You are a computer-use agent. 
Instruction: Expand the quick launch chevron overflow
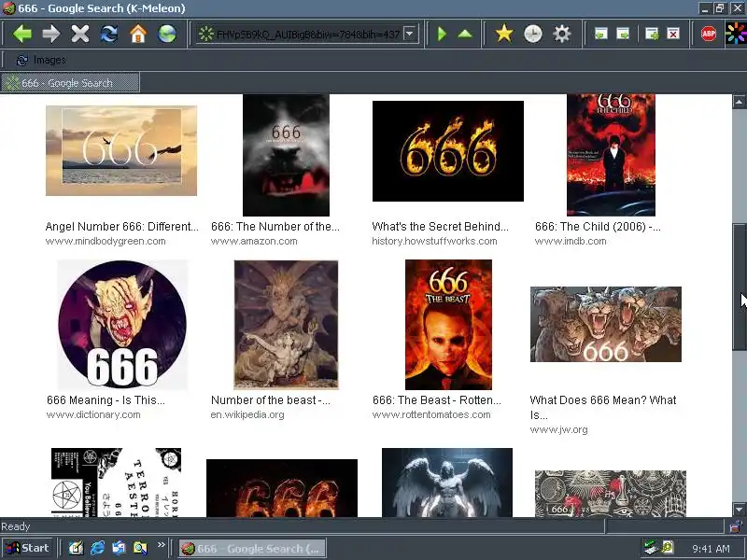(161, 545)
